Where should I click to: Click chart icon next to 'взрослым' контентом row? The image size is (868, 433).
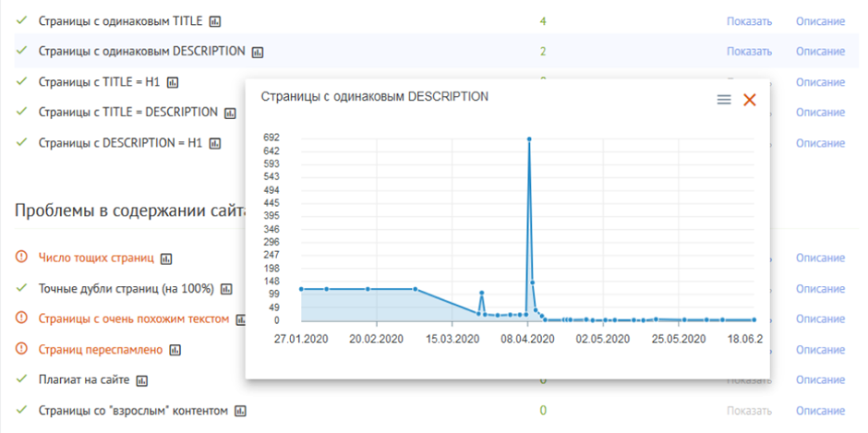pos(240,411)
